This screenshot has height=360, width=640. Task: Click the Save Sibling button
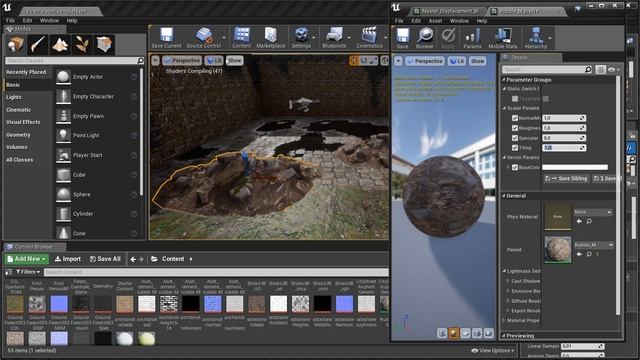pos(566,178)
